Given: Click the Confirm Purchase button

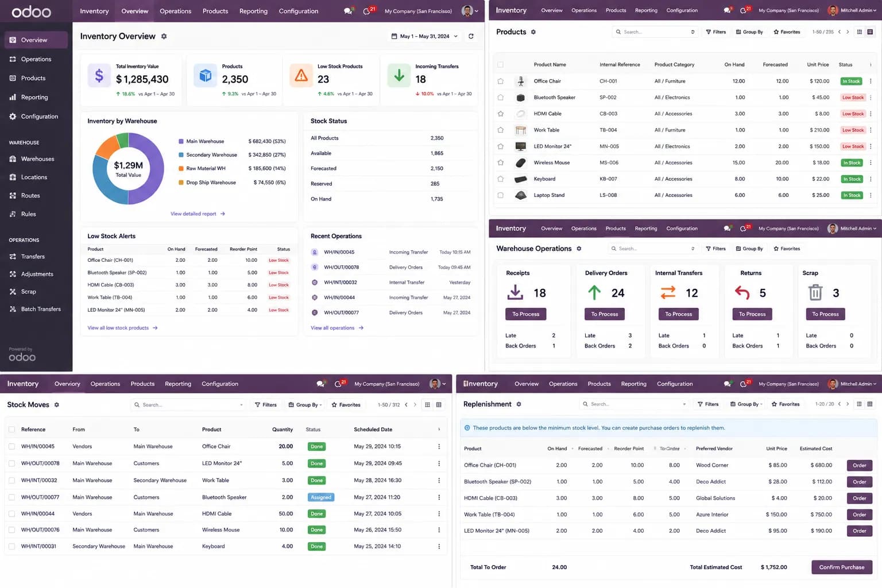Looking at the screenshot, I should tap(842, 567).
